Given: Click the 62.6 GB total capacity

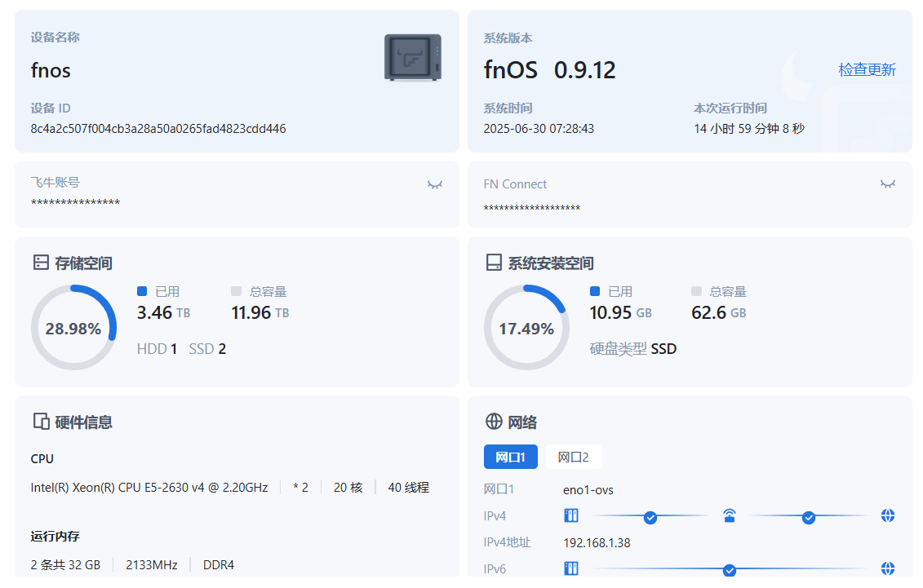Looking at the screenshot, I should tap(719, 313).
